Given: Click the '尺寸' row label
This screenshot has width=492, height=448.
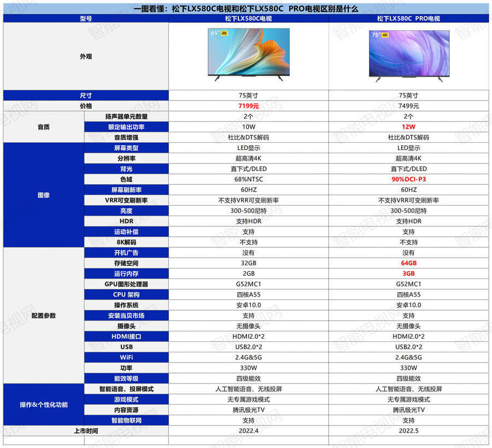Looking at the screenshot, I should 86,95.
